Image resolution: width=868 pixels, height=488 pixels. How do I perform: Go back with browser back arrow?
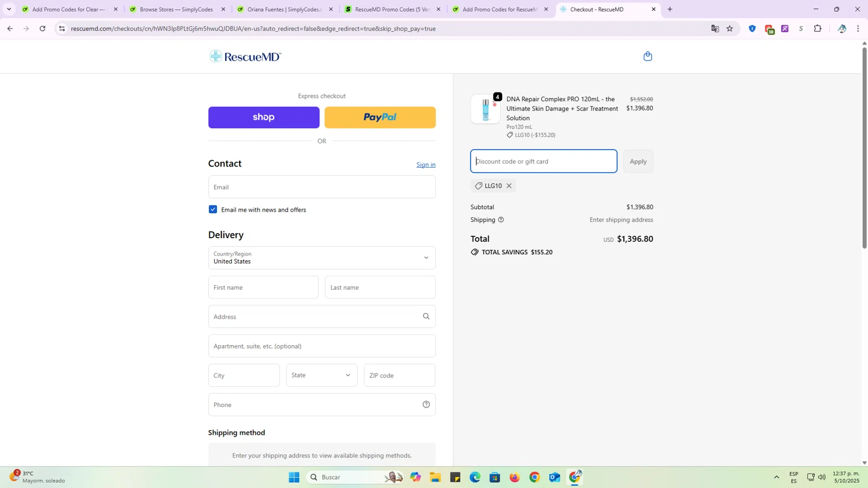click(10, 28)
